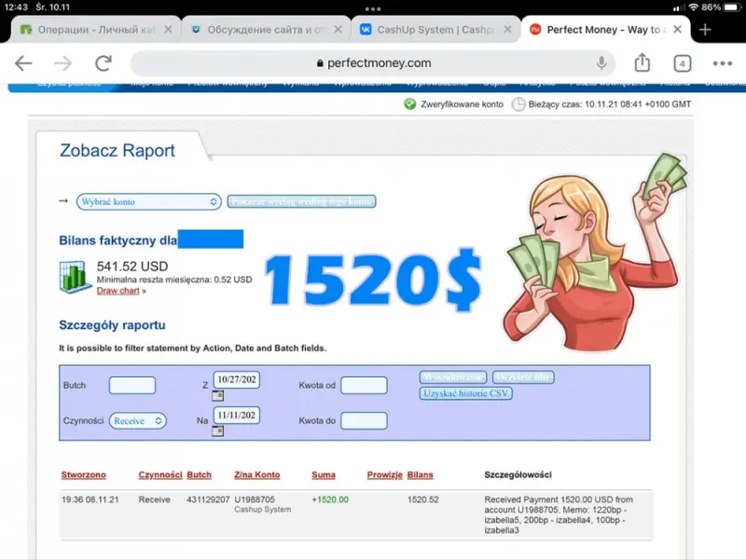Click Uzyskać historię CSV button
The image size is (746, 560).
coord(465,393)
